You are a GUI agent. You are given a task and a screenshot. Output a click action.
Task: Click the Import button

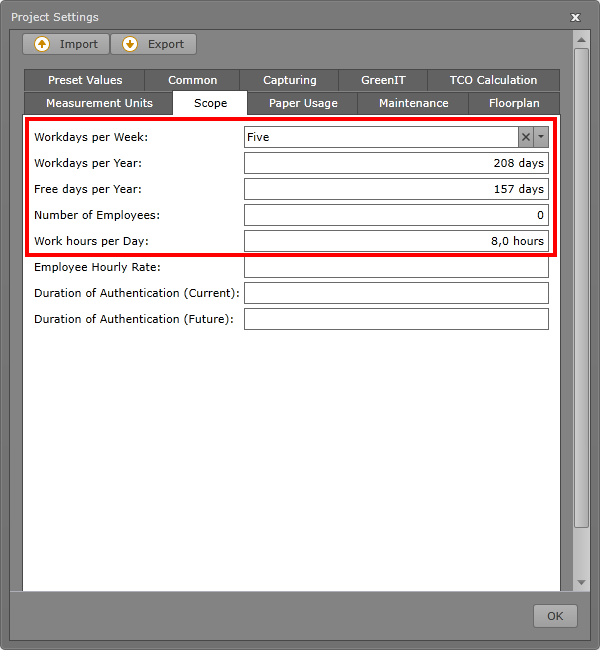tap(66, 44)
